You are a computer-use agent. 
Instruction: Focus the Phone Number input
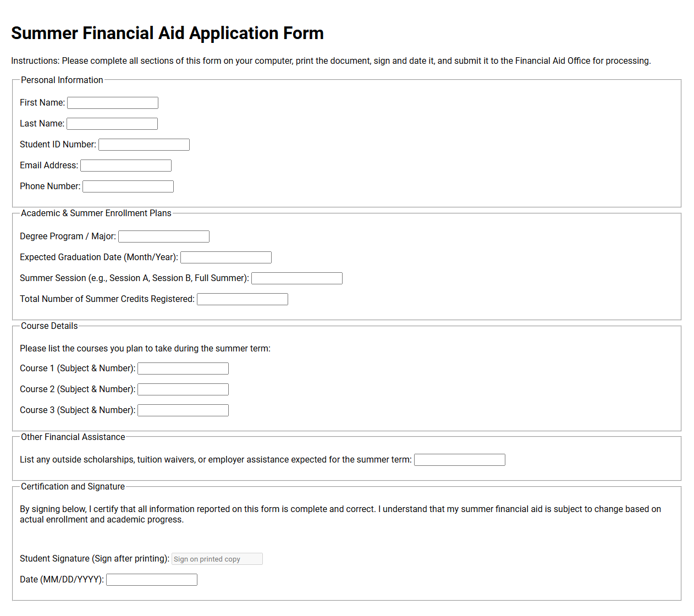(x=128, y=186)
